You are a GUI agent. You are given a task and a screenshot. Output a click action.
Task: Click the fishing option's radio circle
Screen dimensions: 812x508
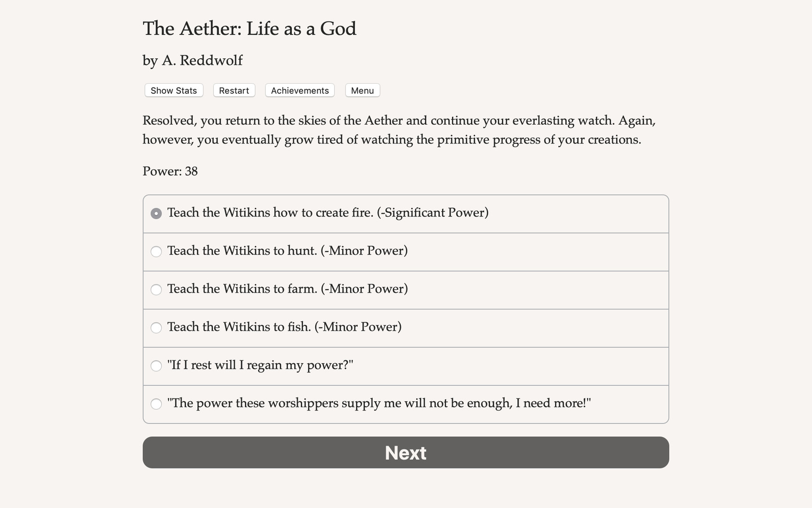tap(156, 328)
